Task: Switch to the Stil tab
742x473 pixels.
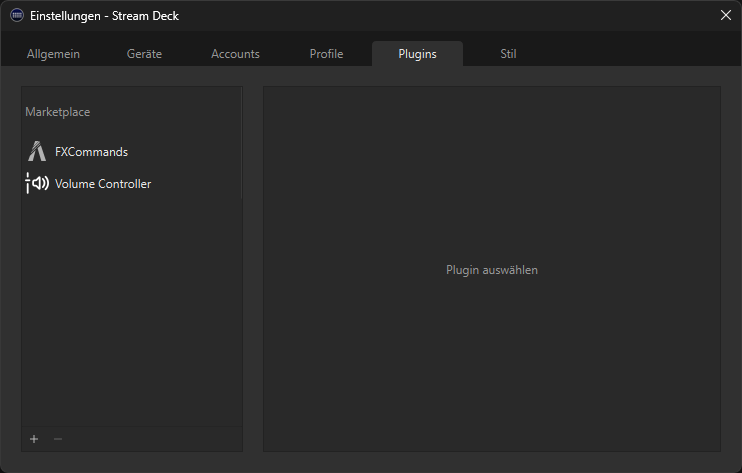Action: (x=508, y=54)
